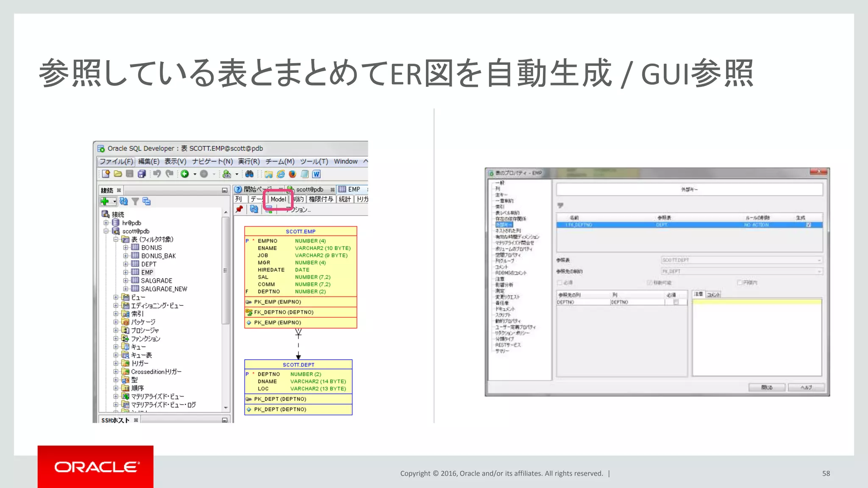Minimize the connections panel
Screen dimensions: 868x488
tap(225, 190)
